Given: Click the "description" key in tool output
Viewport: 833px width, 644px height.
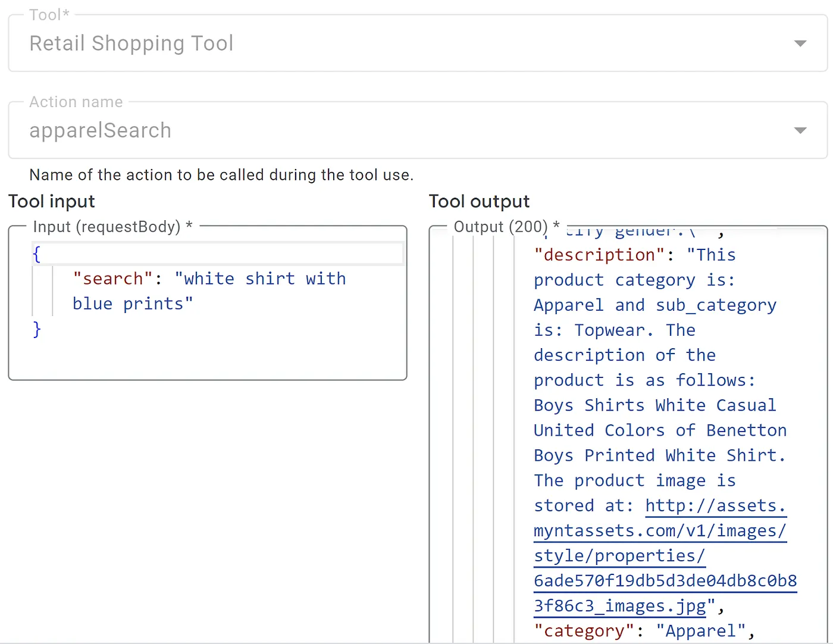Looking at the screenshot, I should click(599, 255).
